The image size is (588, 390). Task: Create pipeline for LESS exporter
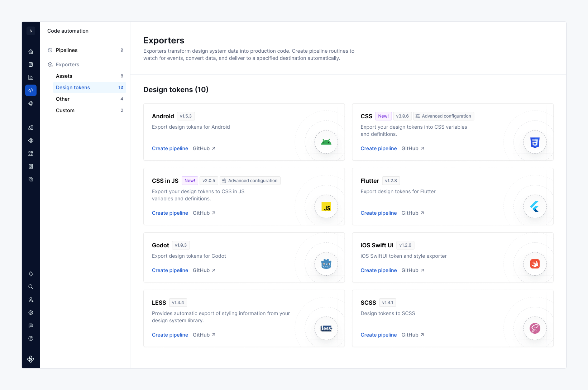[170, 335]
